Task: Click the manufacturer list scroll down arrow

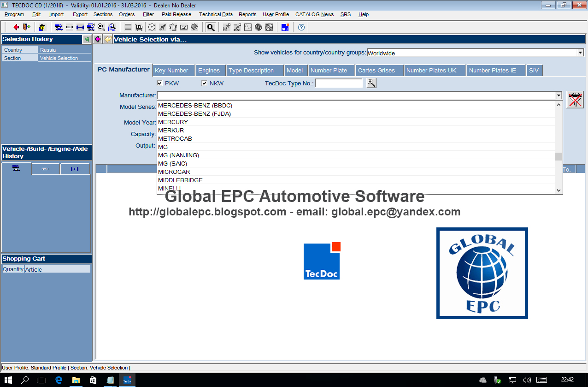Action: pos(559,190)
